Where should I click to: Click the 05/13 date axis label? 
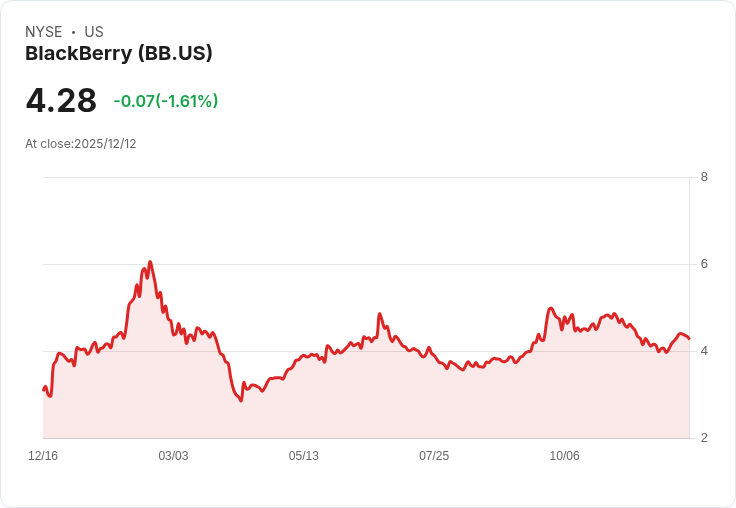(304, 456)
